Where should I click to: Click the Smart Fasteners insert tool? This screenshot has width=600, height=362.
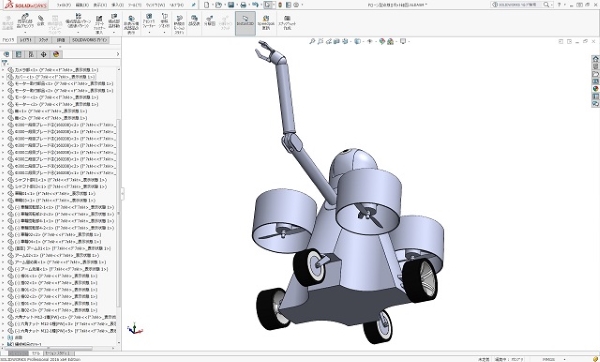point(99,24)
